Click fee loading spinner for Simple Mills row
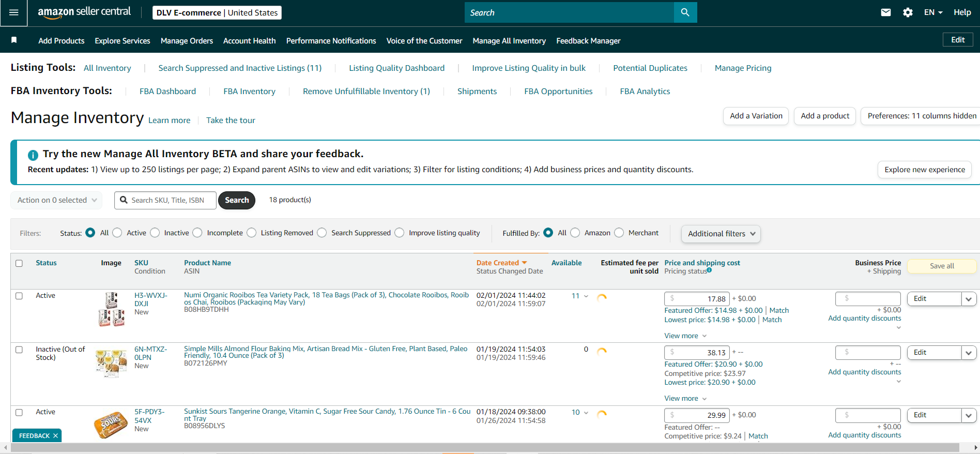Image resolution: width=980 pixels, height=454 pixels. click(x=602, y=351)
